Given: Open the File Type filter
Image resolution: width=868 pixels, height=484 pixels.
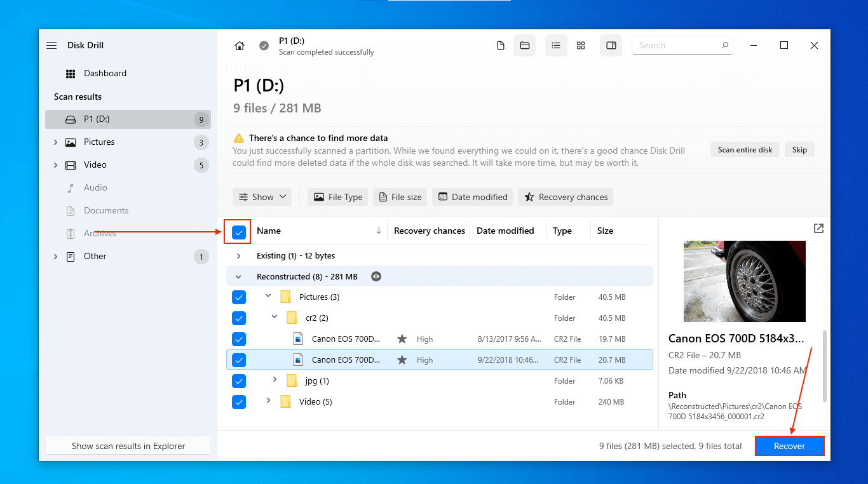Looking at the screenshot, I should (338, 197).
